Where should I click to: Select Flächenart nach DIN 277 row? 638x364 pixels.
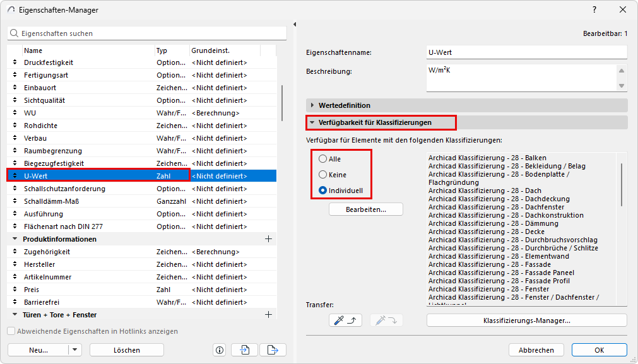pyautogui.click(x=141, y=226)
